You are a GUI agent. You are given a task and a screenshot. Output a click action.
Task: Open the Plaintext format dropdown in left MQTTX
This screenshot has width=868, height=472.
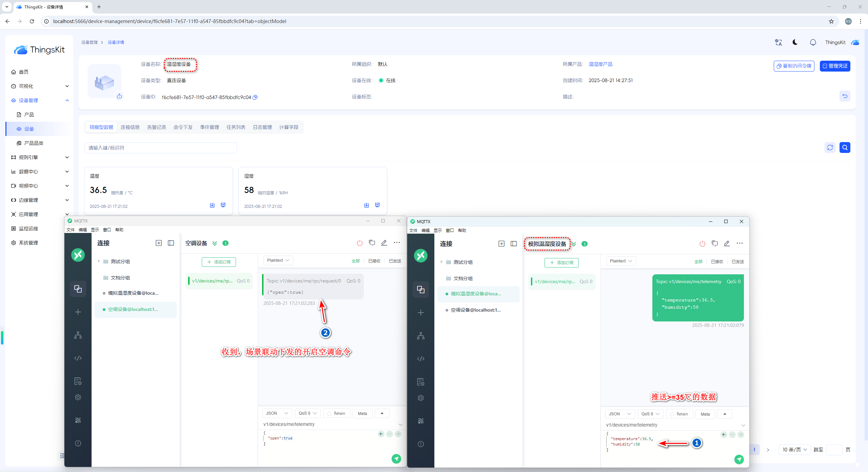tap(278, 260)
